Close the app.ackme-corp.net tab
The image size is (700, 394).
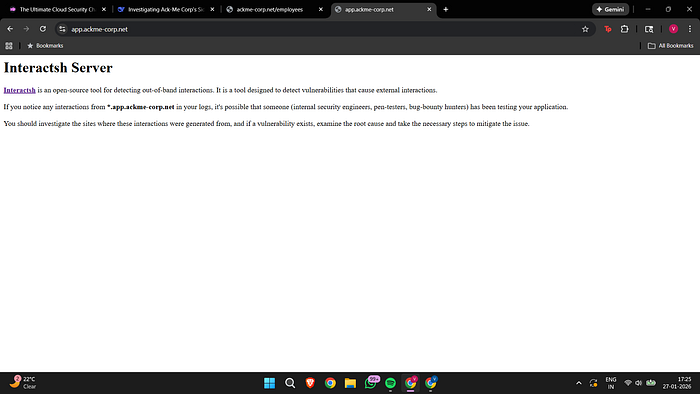click(x=429, y=9)
